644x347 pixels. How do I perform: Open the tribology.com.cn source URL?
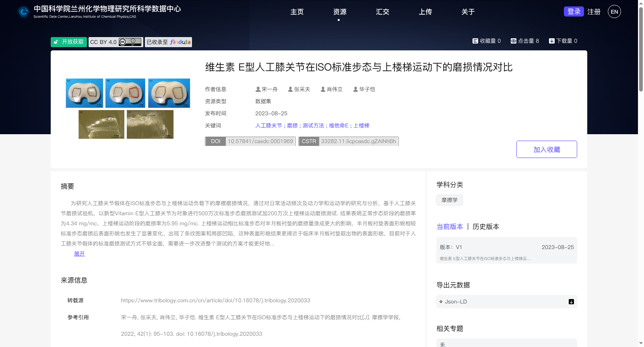(x=215, y=300)
